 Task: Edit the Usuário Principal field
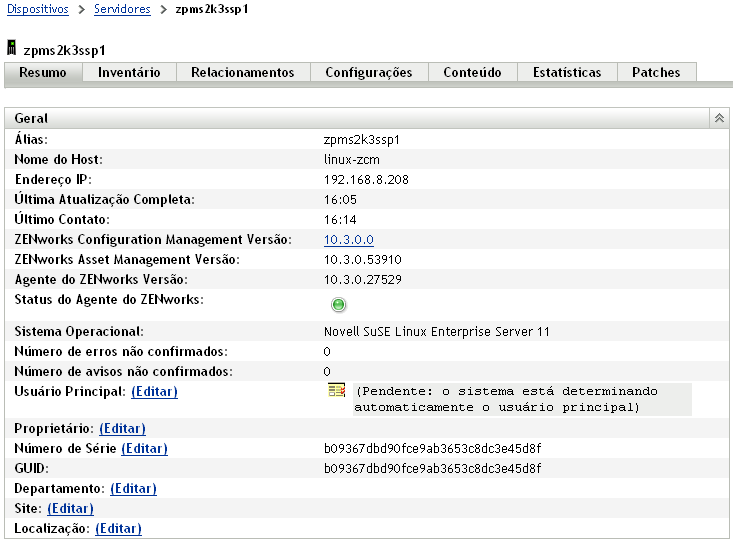point(155,392)
